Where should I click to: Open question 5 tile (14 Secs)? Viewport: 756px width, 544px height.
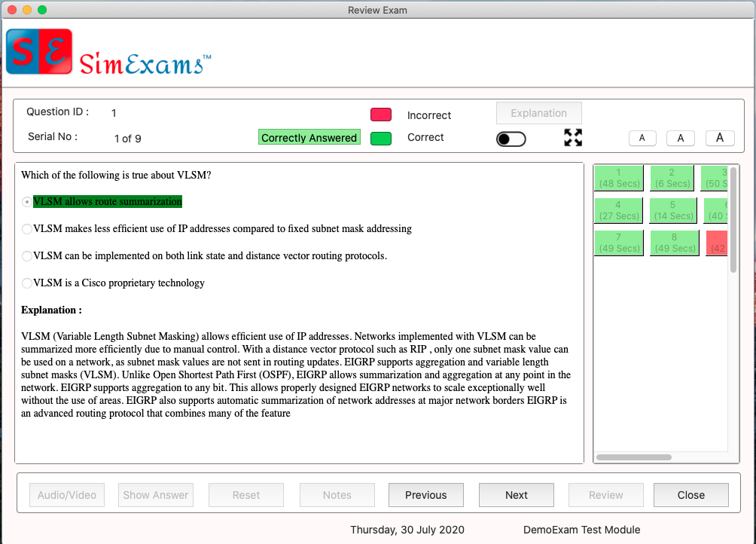[x=673, y=210]
